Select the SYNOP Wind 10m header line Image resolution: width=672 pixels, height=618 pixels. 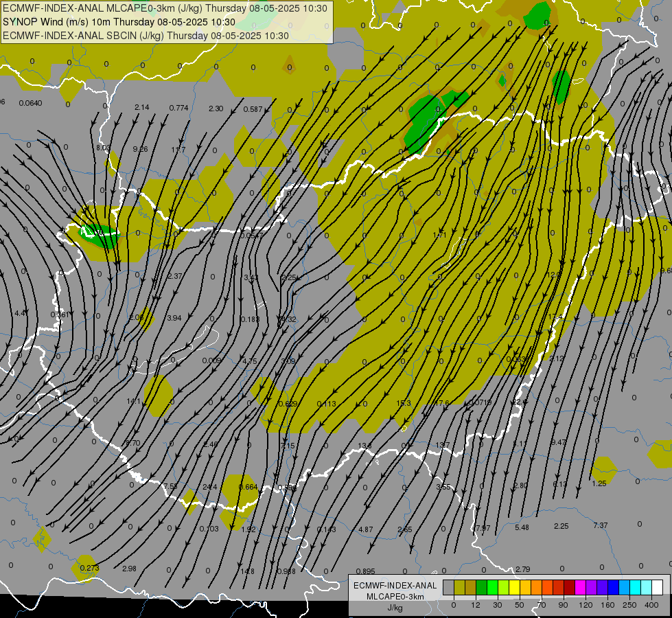[119, 22]
